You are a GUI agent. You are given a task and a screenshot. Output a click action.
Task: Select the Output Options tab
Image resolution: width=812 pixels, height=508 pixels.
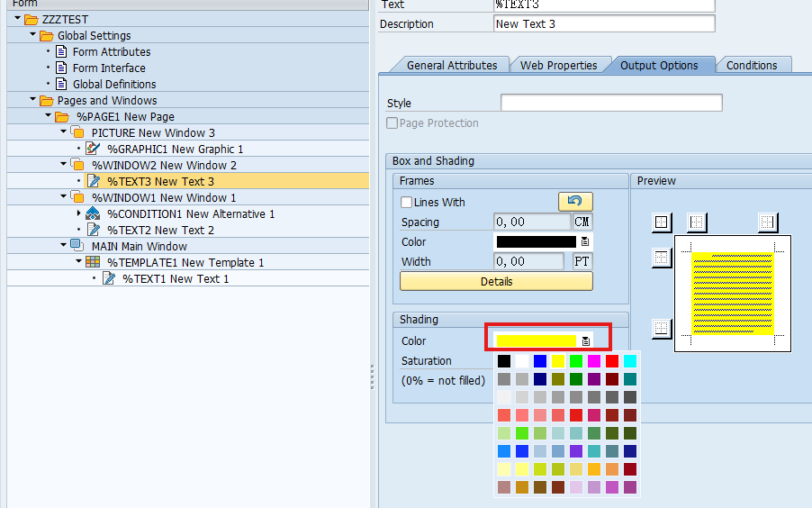659,66
